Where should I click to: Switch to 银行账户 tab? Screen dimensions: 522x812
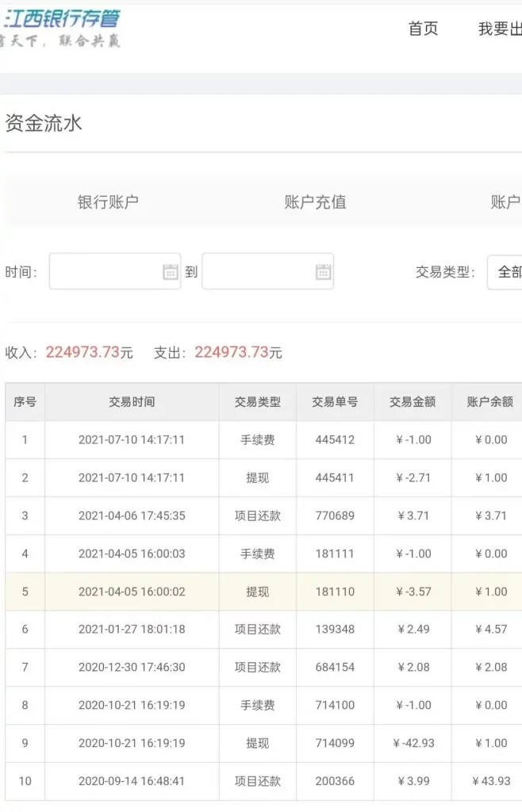click(108, 202)
